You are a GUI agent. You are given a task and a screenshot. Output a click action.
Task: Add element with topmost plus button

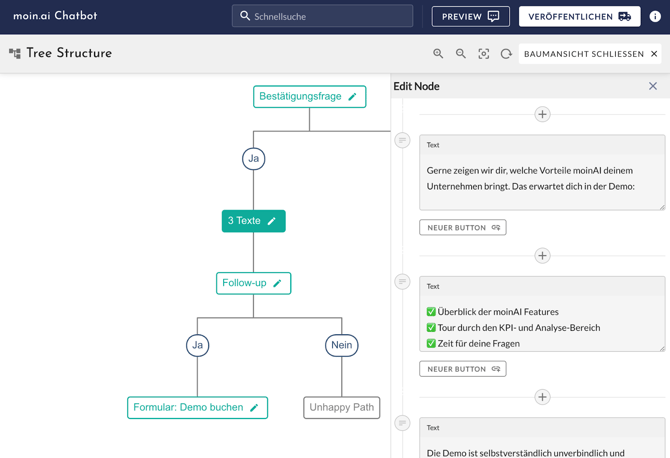pyautogui.click(x=542, y=114)
